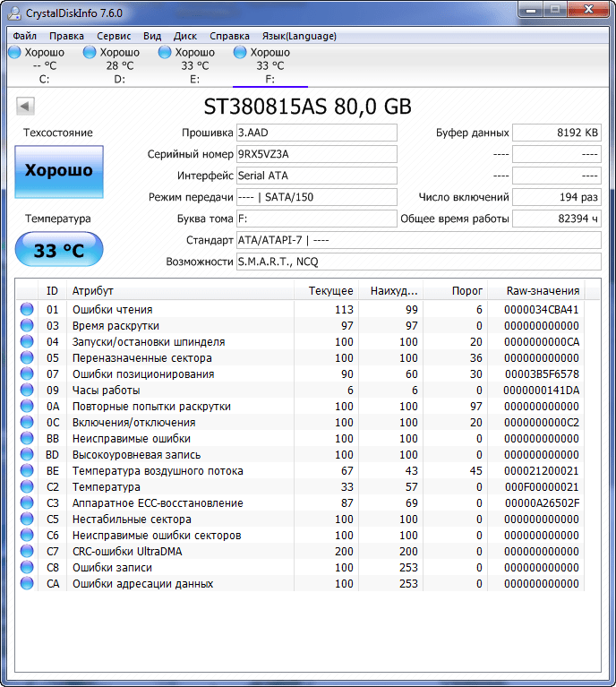This screenshot has width=616, height=687.
Task: Click status orb for Время раскрутки row
Action: (x=27, y=325)
